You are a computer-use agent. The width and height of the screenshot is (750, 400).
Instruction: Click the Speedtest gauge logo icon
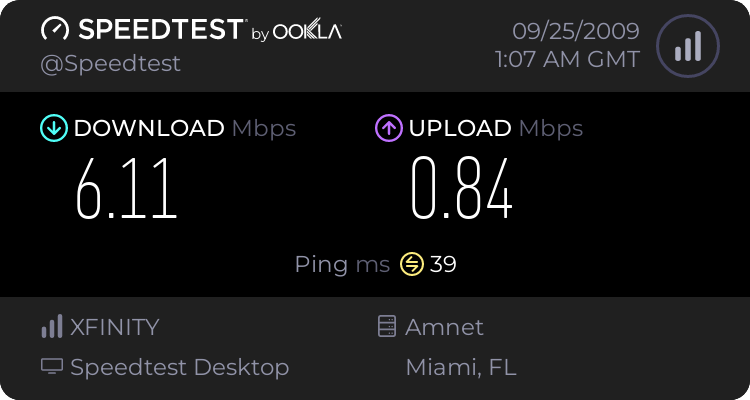(x=55, y=29)
